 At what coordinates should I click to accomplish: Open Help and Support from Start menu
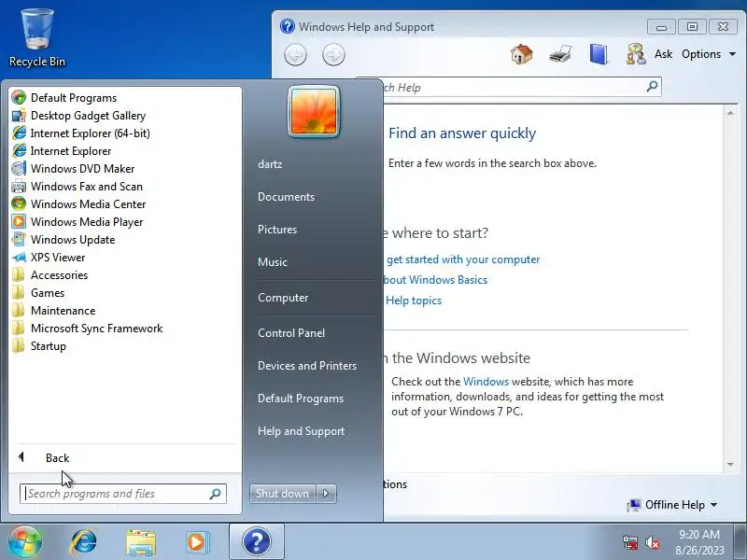point(301,431)
